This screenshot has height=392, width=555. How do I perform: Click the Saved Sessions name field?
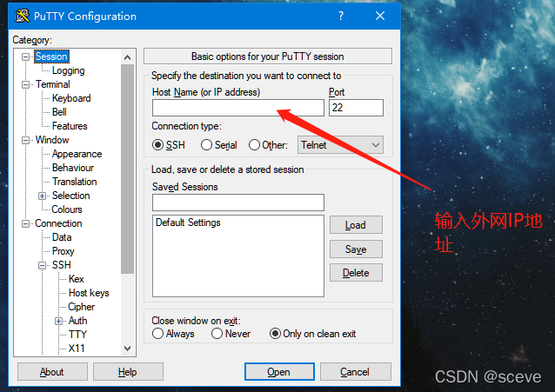click(x=238, y=203)
